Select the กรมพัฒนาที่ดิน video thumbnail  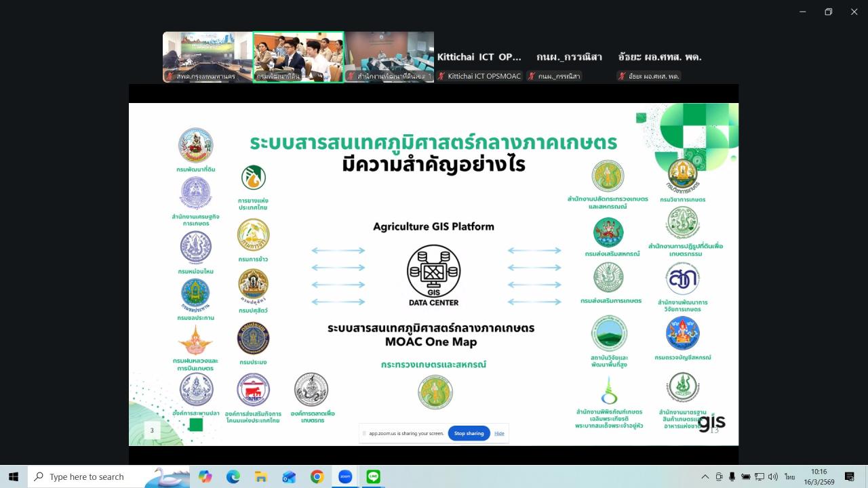tap(297, 57)
